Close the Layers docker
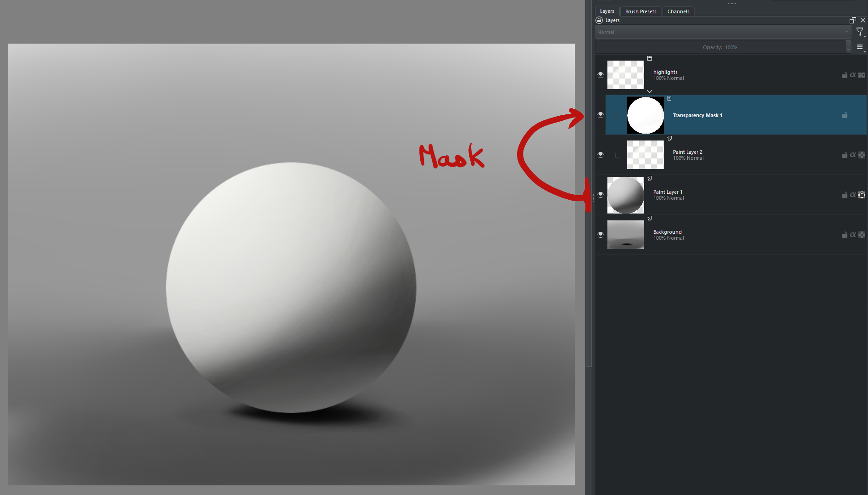The image size is (868, 495). point(864,20)
